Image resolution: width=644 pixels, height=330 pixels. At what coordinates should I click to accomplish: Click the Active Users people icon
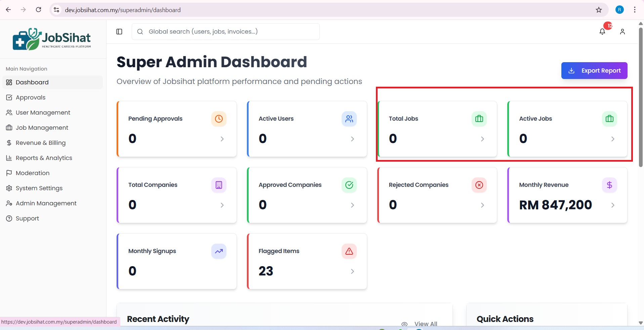(349, 119)
